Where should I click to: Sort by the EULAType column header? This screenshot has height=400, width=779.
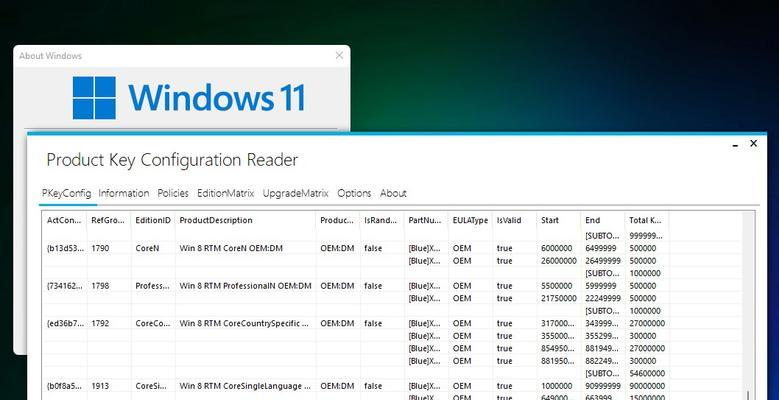coord(470,220)
